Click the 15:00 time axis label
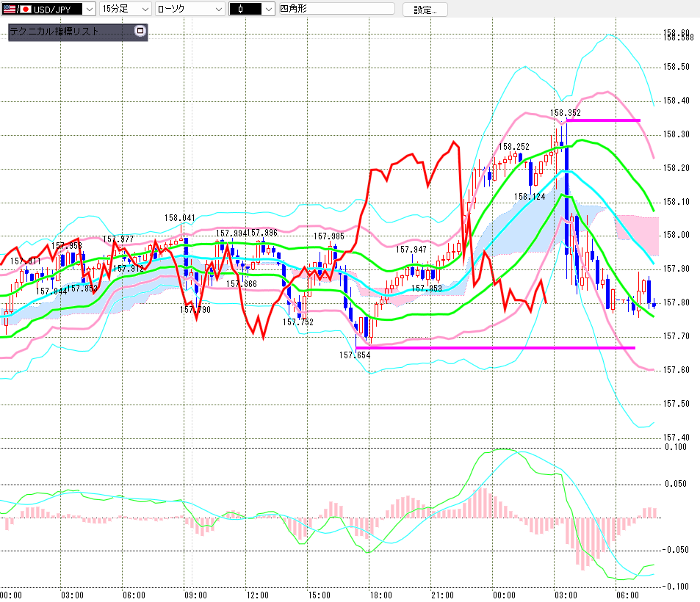This screenshot has width=700, height=602. click(x=320, y=595)
